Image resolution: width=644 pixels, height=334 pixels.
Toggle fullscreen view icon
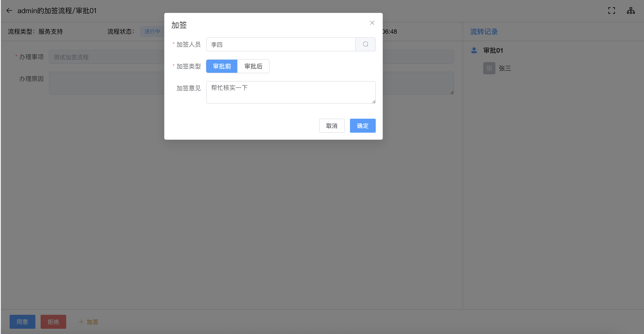click(611, 10)
